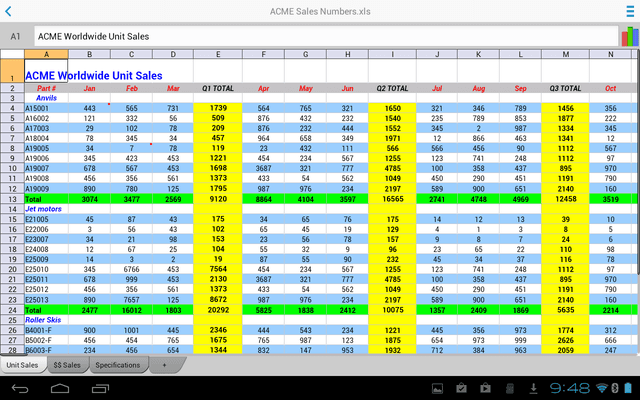The height and width of the screenshot is (400, 640).
Task: Tap the battery status icon
Action: 628,388
